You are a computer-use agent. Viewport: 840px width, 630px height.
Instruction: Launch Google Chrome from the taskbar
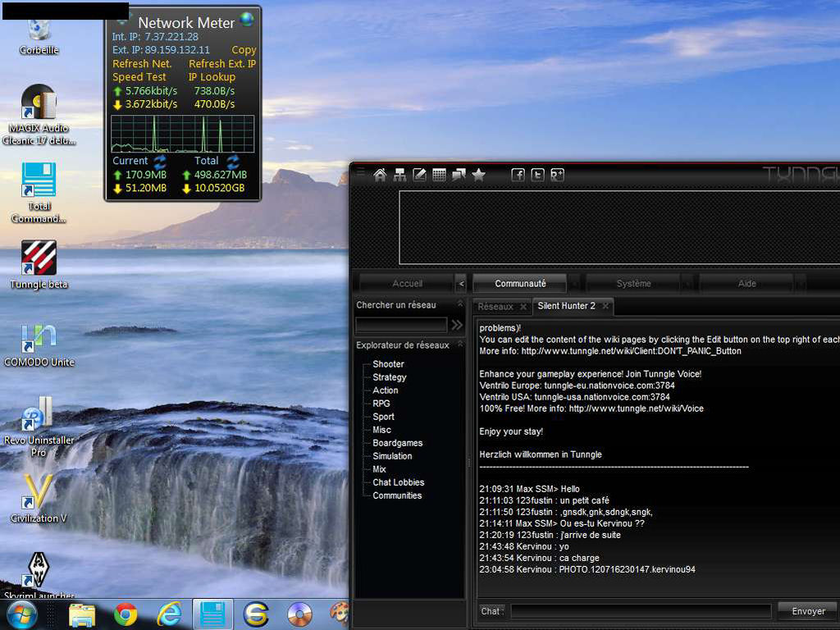coord(126,614)
